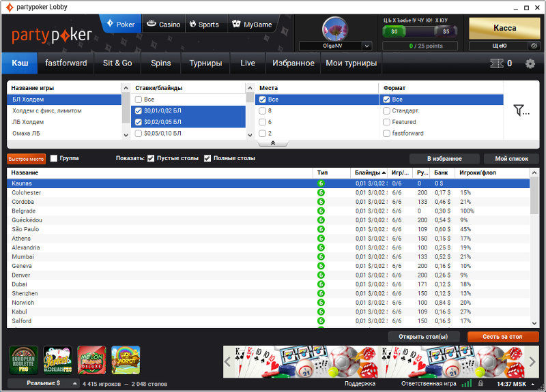Image resolution: width=546 pixels, height=392 pixels.
Task: Click the 0 / 25 points progress bar
Action: coord(420,46)
